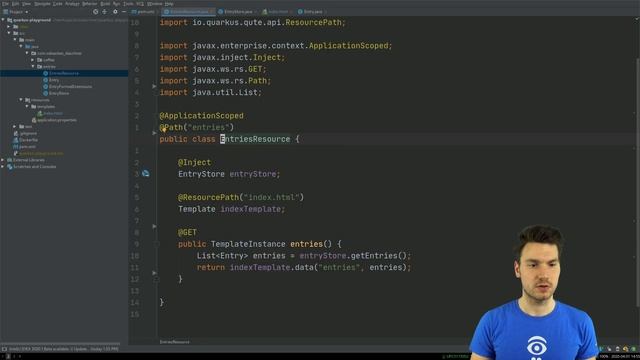Expand External Libraries node
Viewport: 640px width, 360px height.
3,160
